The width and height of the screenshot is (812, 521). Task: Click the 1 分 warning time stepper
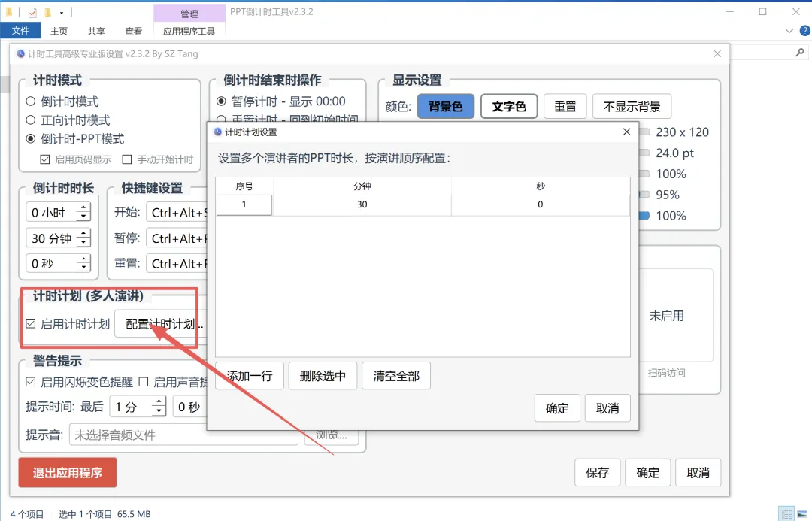coord(159,407)
